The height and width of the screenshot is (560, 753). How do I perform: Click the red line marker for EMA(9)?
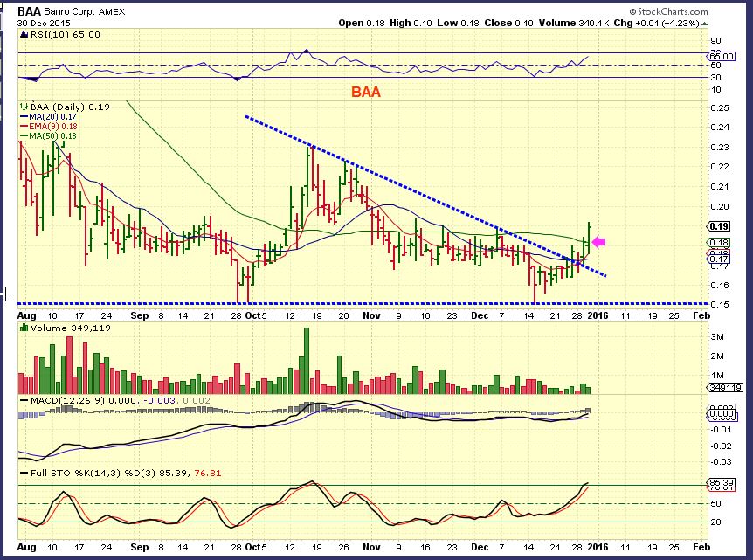click(x=24, y=127)
